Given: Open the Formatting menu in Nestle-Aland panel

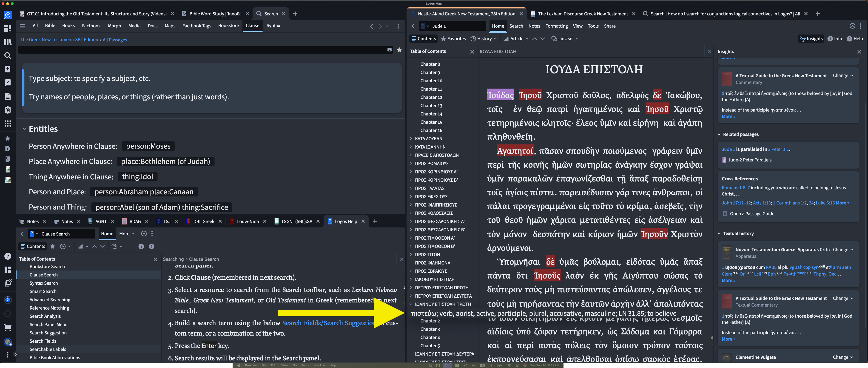Looking at the screenshot, I should point(556,26).
